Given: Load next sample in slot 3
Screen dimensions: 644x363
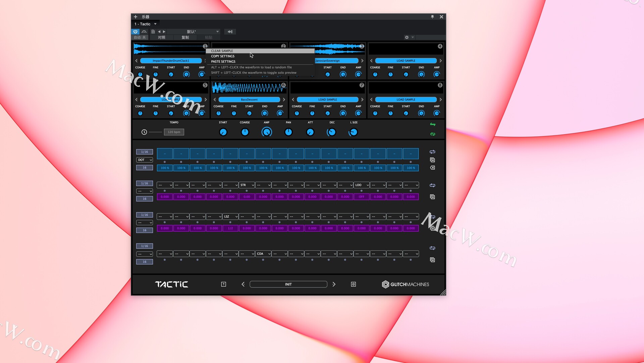Looking at the screenshot, I should 362,61.
